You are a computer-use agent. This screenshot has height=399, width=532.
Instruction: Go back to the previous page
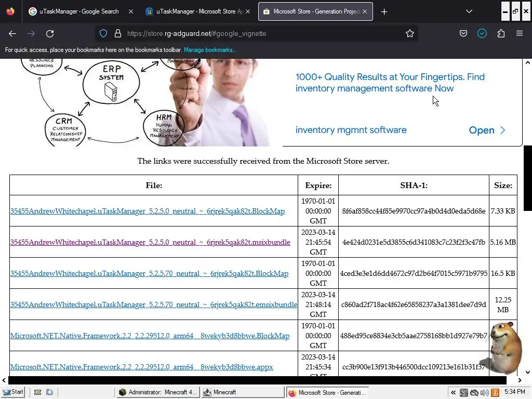click(x=12, y=34)
